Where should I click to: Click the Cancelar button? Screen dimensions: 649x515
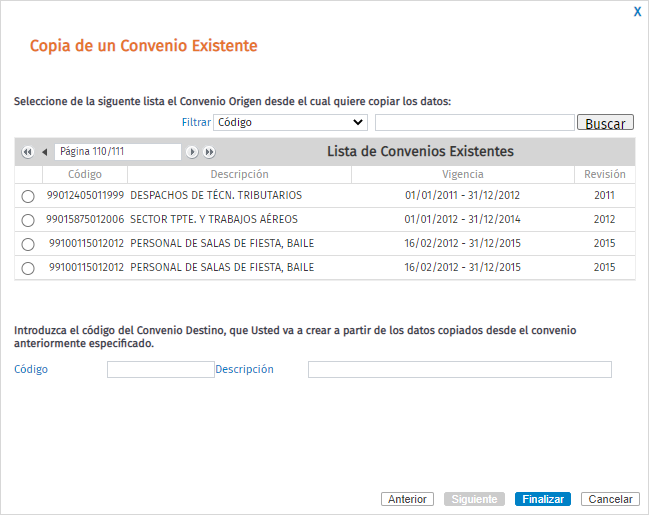(610, 499)
